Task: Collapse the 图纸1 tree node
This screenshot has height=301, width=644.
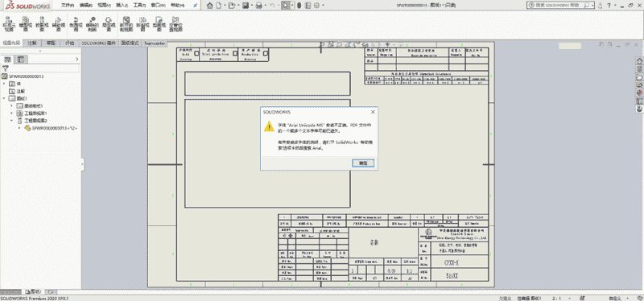Action: click(4, 98)
